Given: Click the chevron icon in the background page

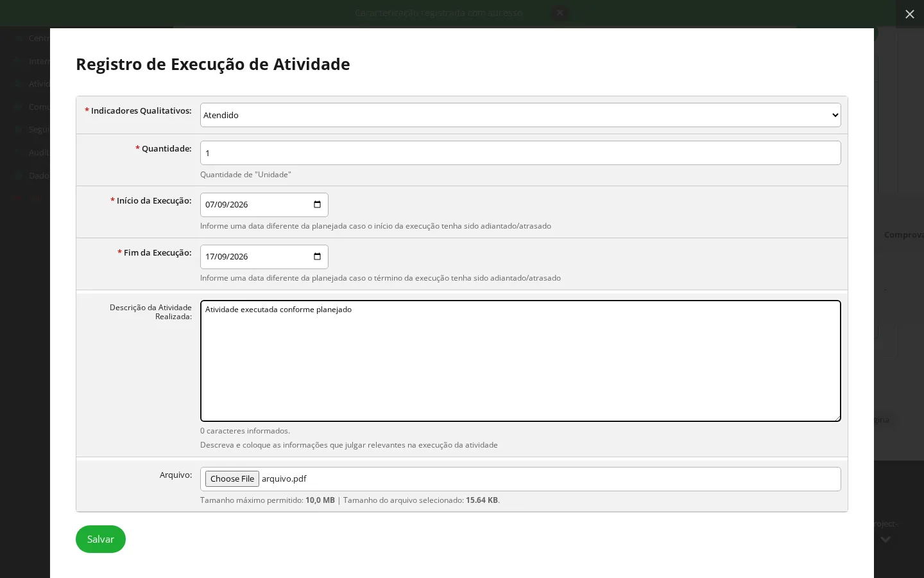Looking at the screenshot, I should click(x=886, y=540).
